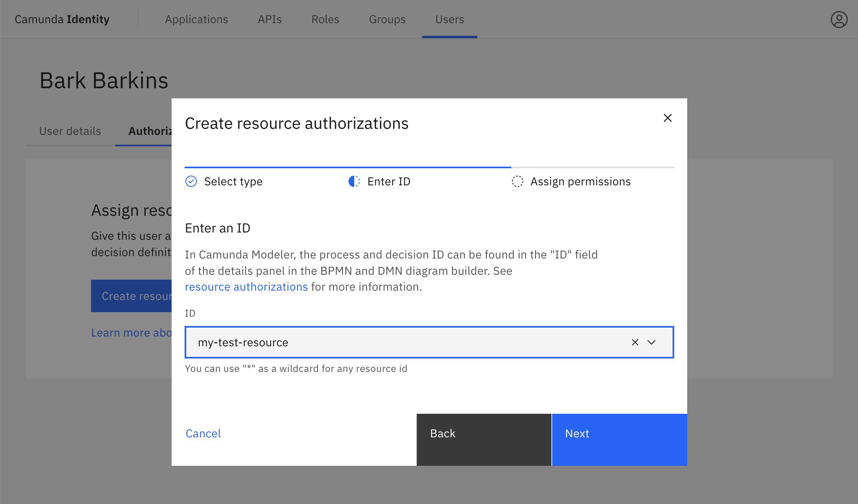Screen dimensions: 858x504
Task: Open the ID field dropdown chevron
Action: point(651,342)
